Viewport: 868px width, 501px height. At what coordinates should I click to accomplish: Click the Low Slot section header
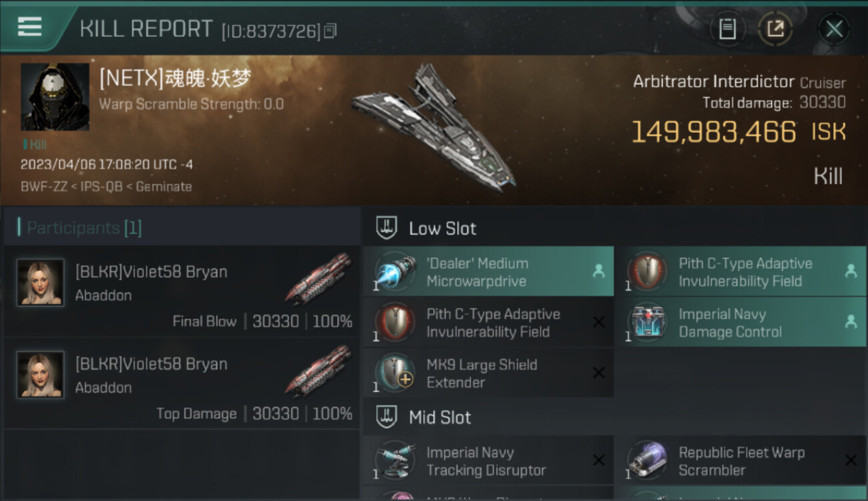pyautogui.click(x=442, y=228)
